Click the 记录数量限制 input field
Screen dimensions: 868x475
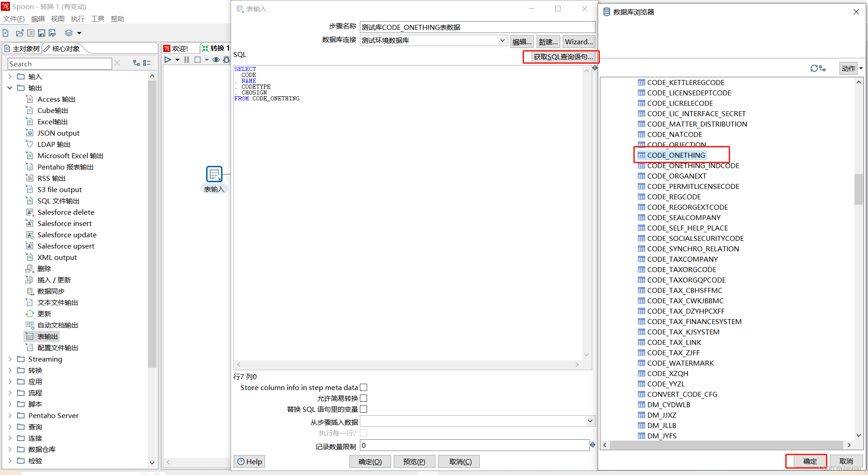[475, 445]
